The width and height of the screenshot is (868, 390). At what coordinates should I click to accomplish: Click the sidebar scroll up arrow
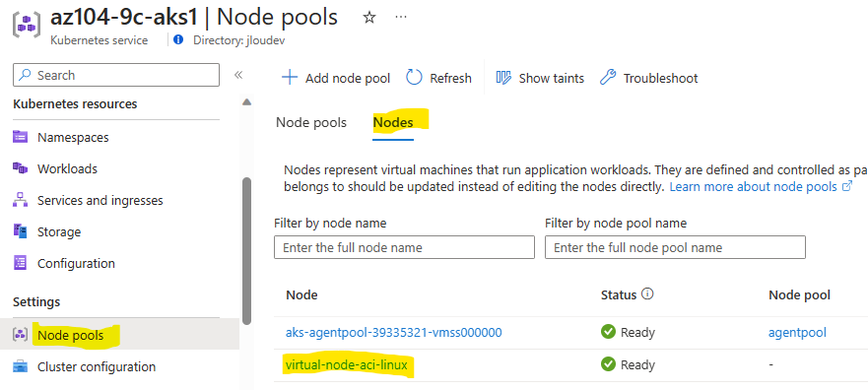pyautogui.click(x=247, y=101)
